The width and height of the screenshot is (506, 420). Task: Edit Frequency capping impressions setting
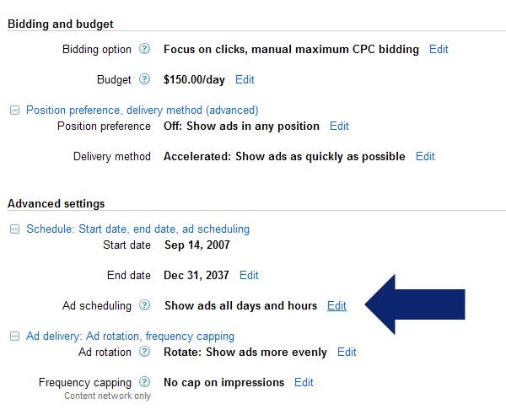304,382
